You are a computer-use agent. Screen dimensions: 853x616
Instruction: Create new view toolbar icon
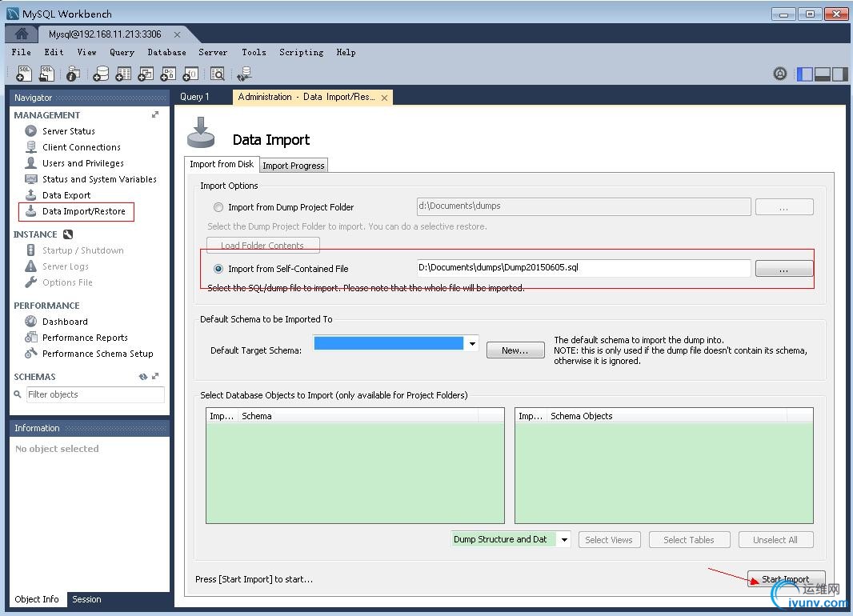(146, 74)
